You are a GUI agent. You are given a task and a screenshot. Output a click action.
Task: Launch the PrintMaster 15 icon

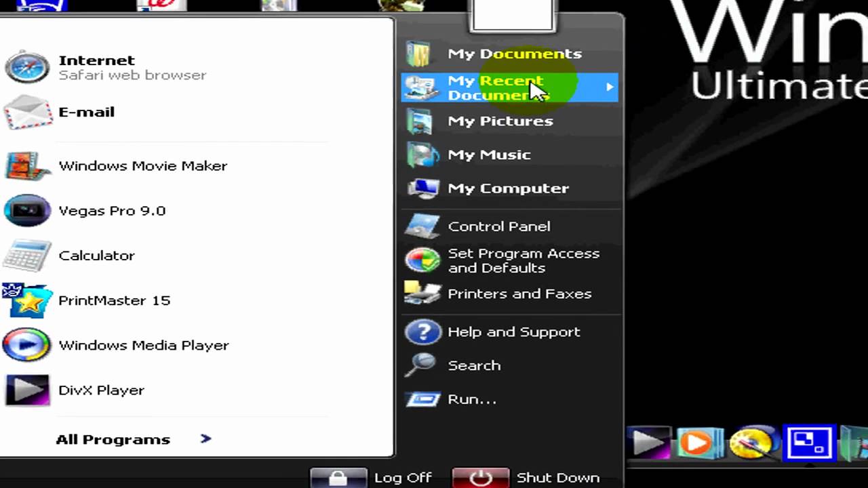(27, 300)
